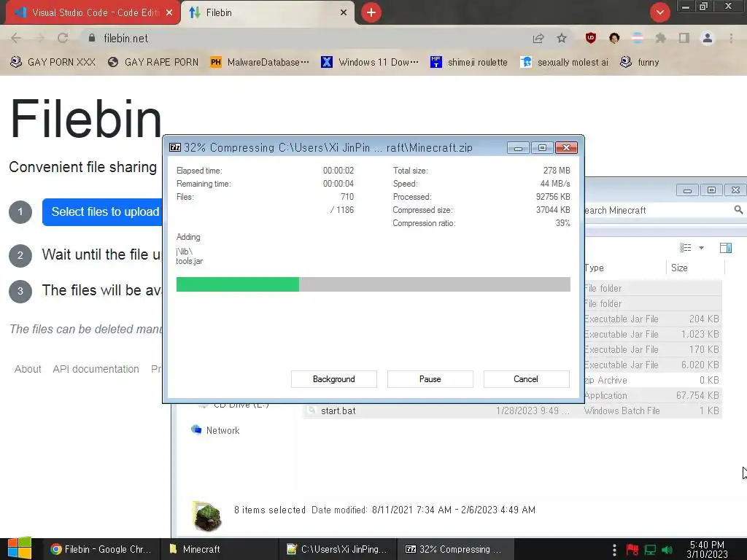Image resolution: width=747 pixels, height=560 pixels.
Task: Click the 7-Zip icon in dialog title
Action: (x=175, y=147)
